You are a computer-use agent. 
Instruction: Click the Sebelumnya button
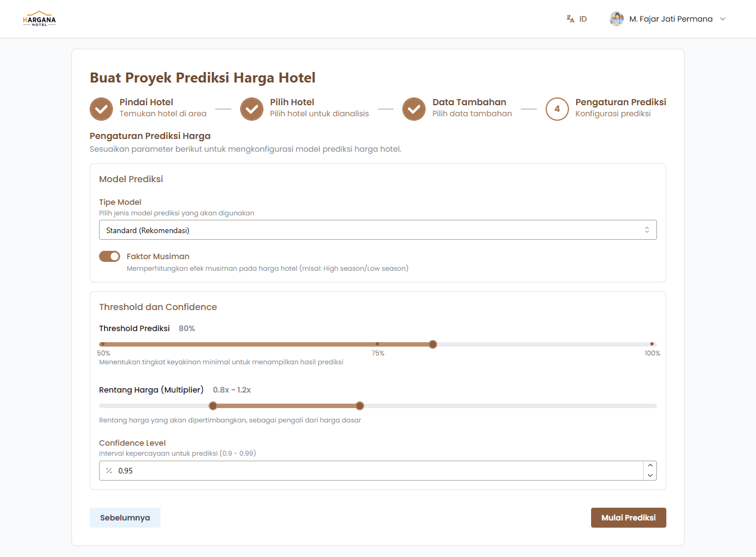(125, 518)
